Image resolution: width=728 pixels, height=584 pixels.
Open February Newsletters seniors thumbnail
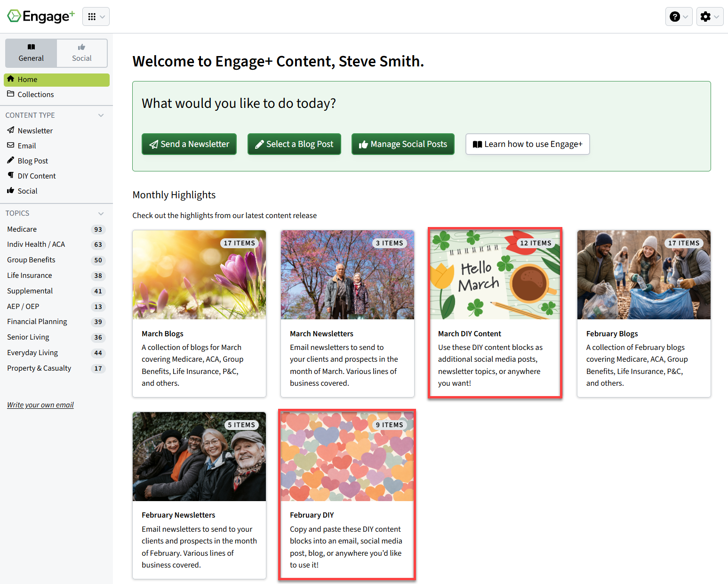click(x=199, y=456)
